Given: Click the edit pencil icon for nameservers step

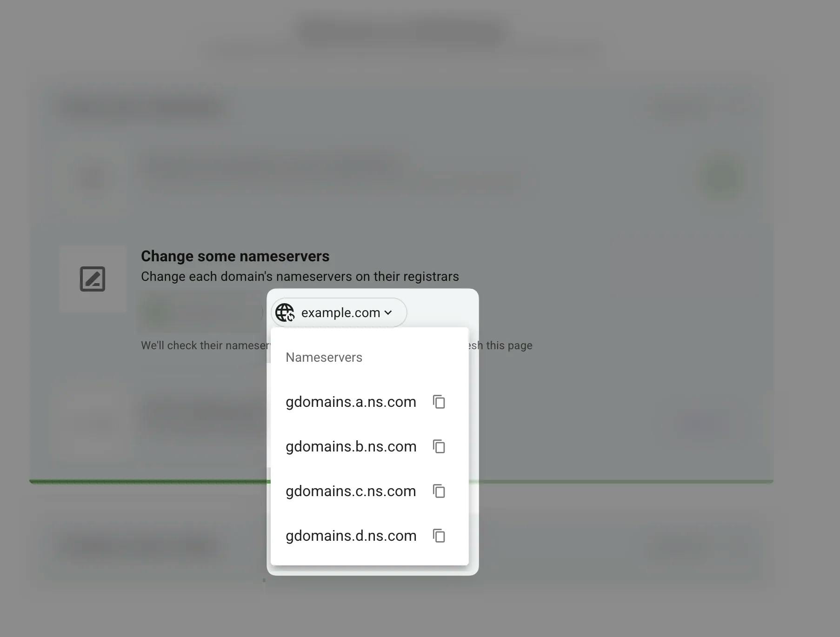Looking at the screenshot, I should point(93,279).
